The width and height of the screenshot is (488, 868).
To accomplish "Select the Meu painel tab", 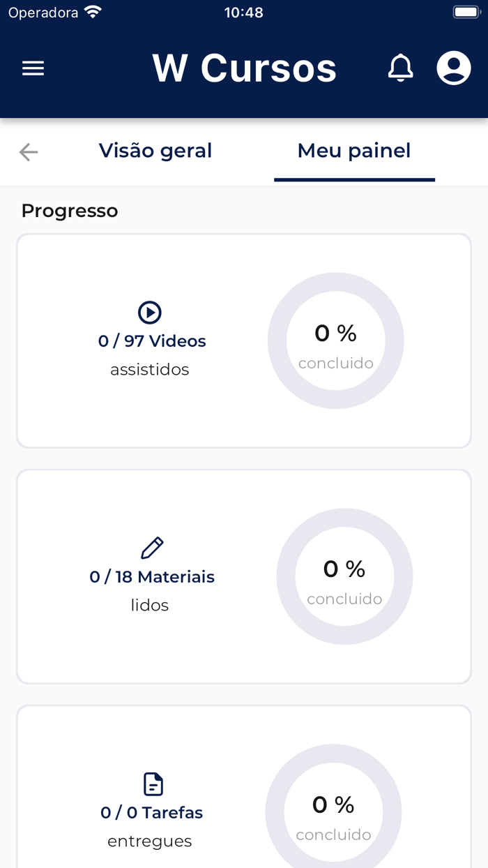I will 353,151.
